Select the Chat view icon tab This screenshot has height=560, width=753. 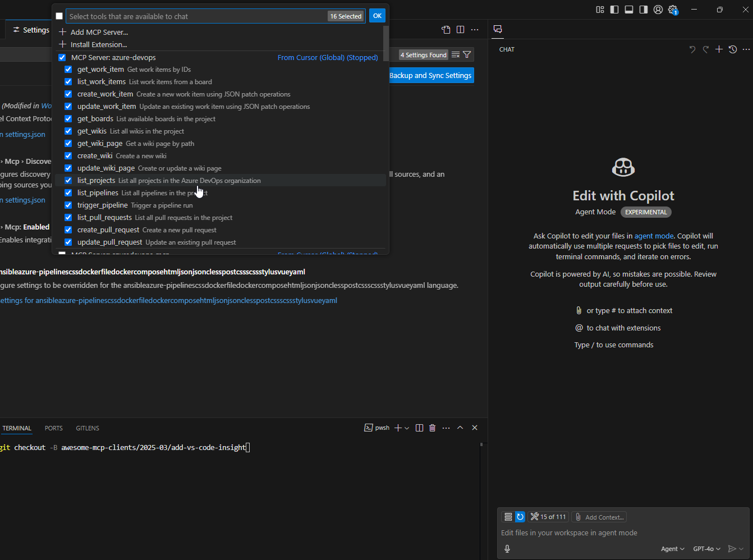point(498,29)
